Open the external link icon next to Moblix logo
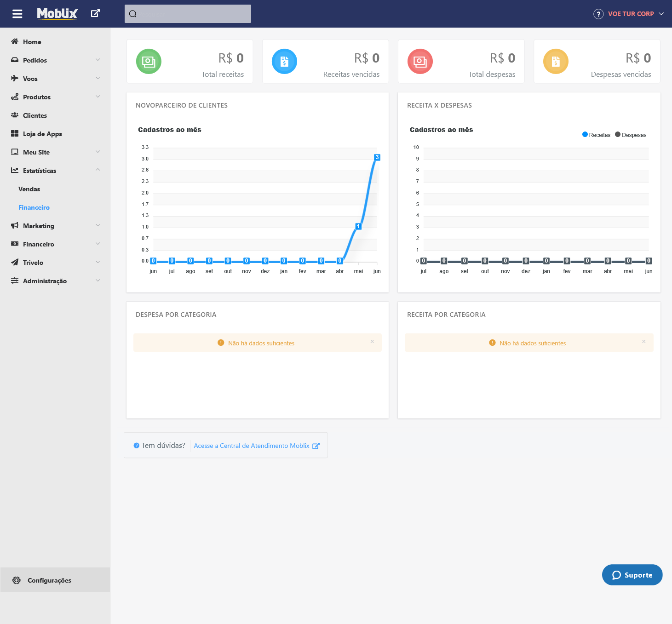672x624 pixels. (x=95, y=13)
